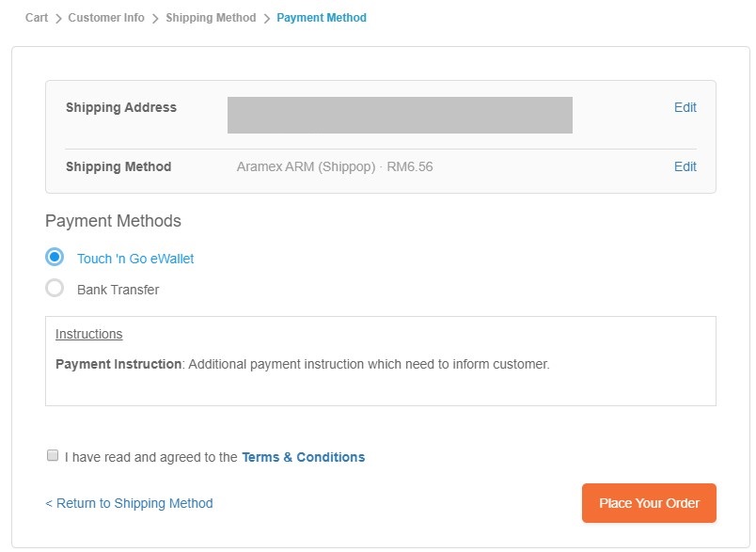
Task: Return to Shipping Method page
Action: tap(129, 503)
